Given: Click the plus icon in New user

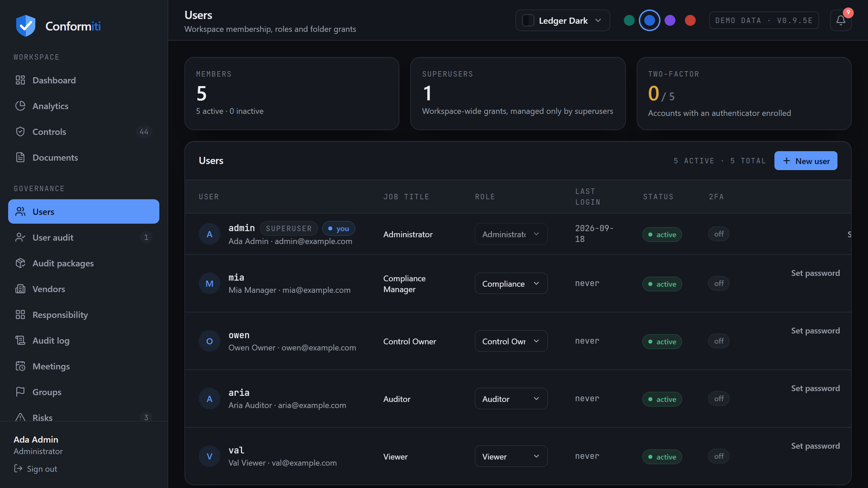Looking at the screenshot, I should point(787,161).
